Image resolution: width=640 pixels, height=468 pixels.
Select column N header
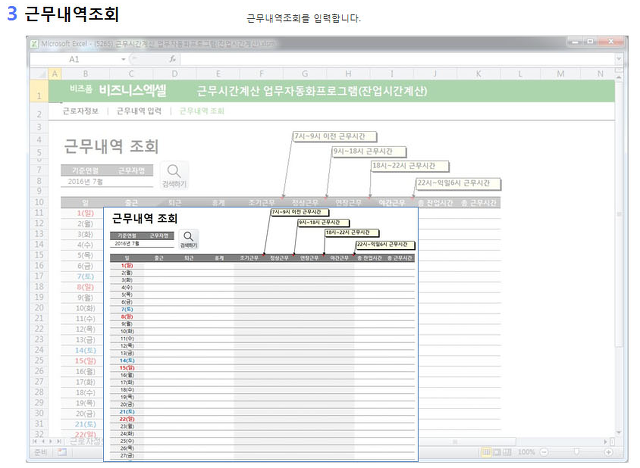pos(600,74)
